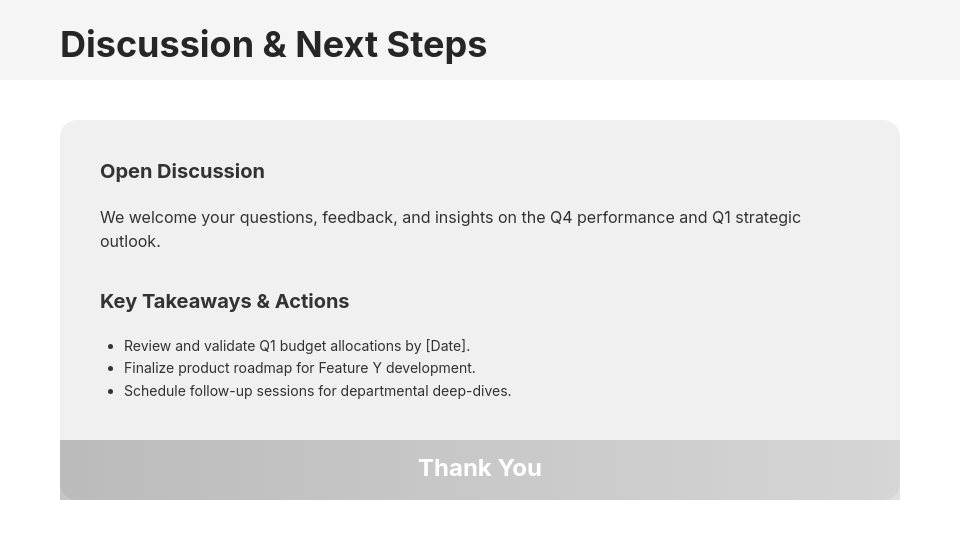Click the 'Discussion & Next Steps' slide title
The width and height of the screenshot is (960, 540).
tap(273, 44)
